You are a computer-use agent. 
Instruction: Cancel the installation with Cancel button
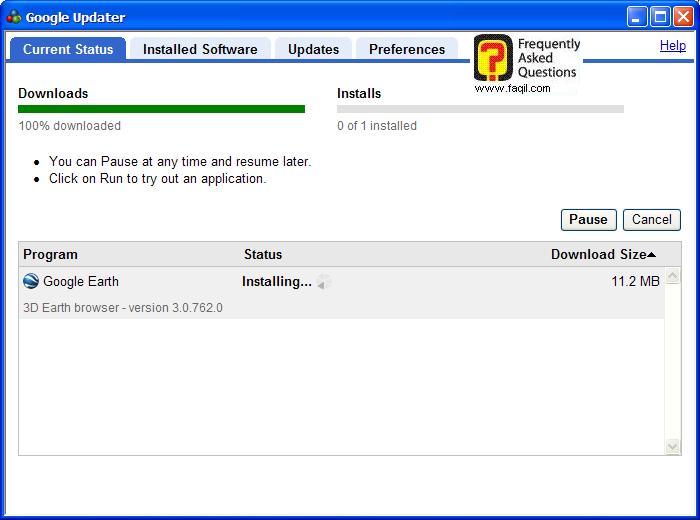click(651, 220)
